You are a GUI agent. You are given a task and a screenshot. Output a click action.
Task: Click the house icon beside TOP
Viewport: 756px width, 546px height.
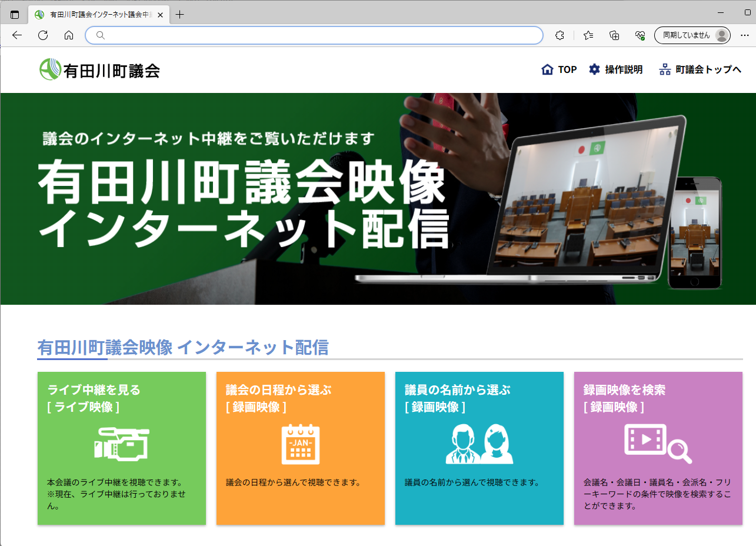(547, 69)
